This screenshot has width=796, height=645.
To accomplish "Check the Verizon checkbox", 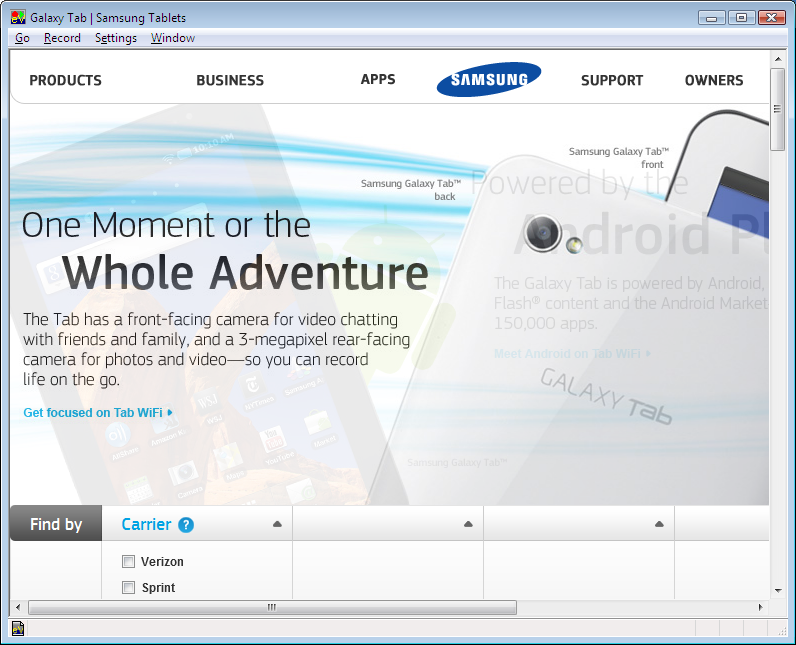I will (128, 561).
